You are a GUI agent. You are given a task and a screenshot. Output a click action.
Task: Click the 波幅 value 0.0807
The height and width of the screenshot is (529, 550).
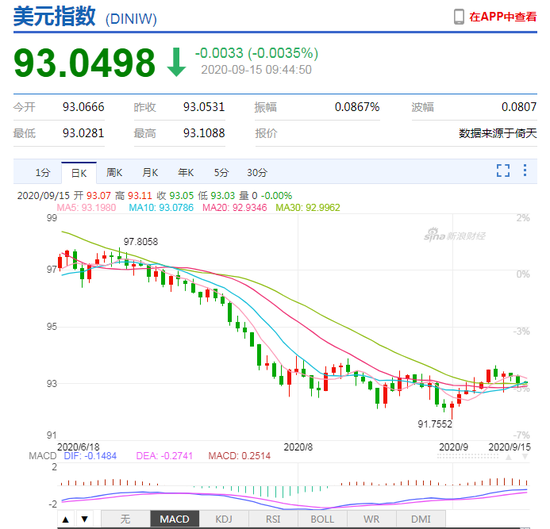[x=519, y=107]
